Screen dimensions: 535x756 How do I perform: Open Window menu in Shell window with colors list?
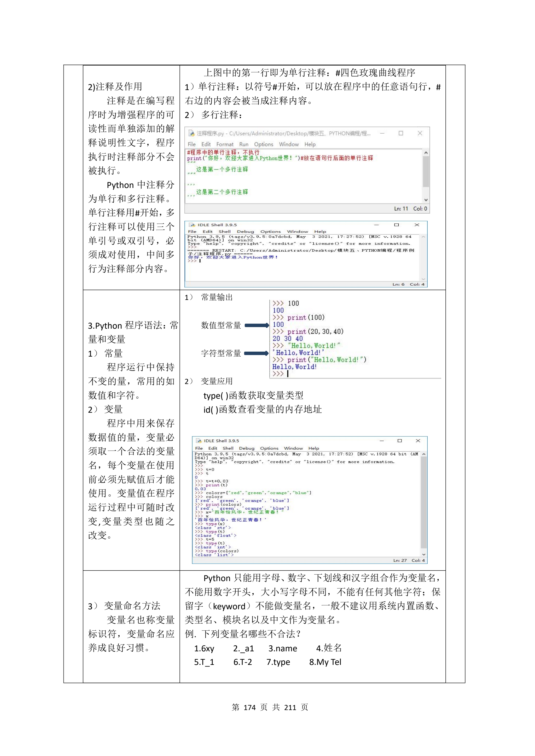294,448
